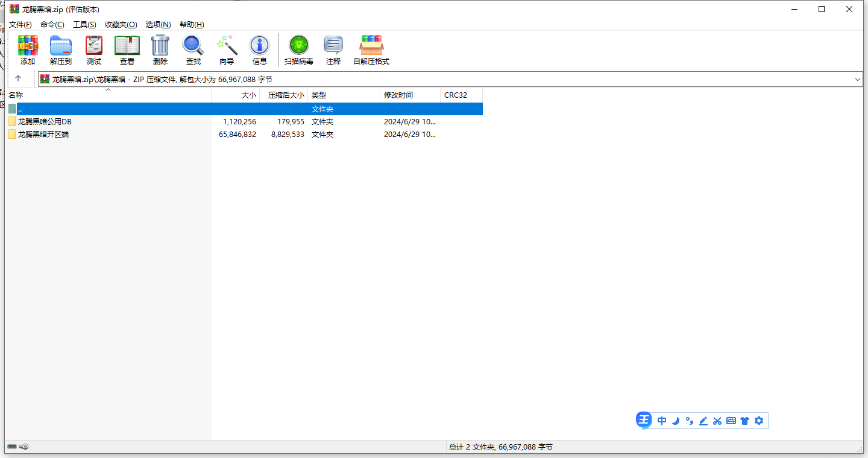Show archive 信息 (Info) icon
This screenshot has height=458, width=868.
pyautogui.click(x=260, y=49)
